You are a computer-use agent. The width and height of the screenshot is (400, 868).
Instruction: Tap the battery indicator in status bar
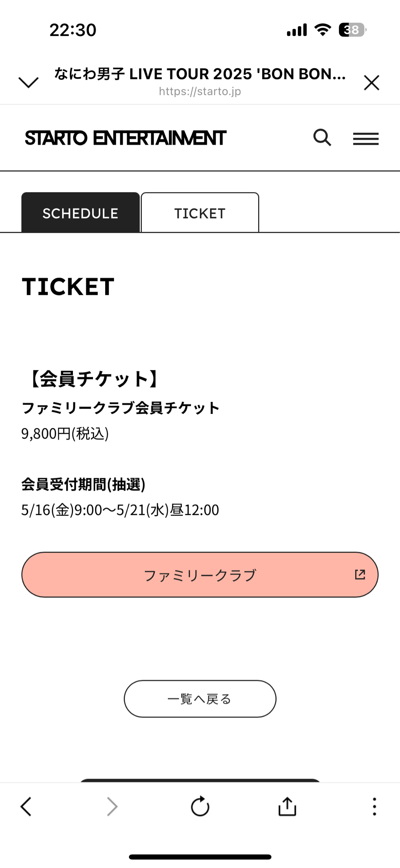tap(353, 30)
